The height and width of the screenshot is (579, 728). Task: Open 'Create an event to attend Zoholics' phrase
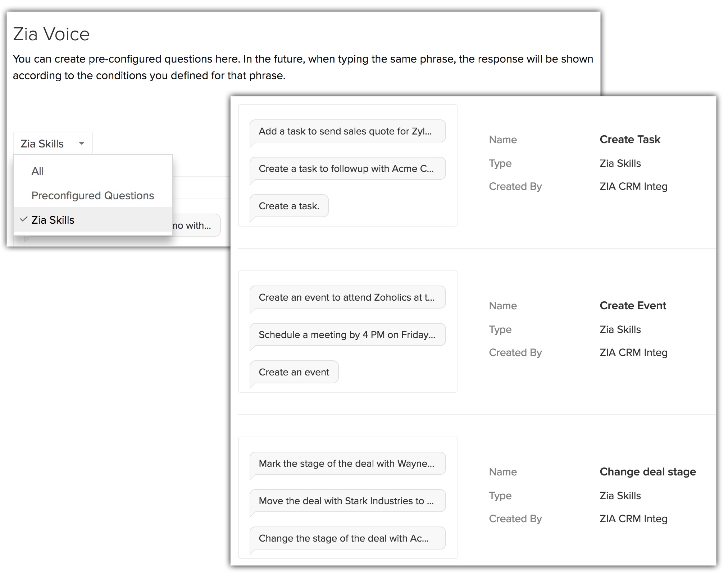[347, 297]
